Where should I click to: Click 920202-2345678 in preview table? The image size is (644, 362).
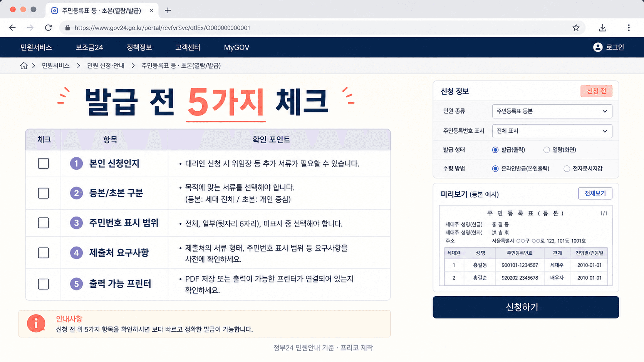pyautogui.click(x=520, y=278)
